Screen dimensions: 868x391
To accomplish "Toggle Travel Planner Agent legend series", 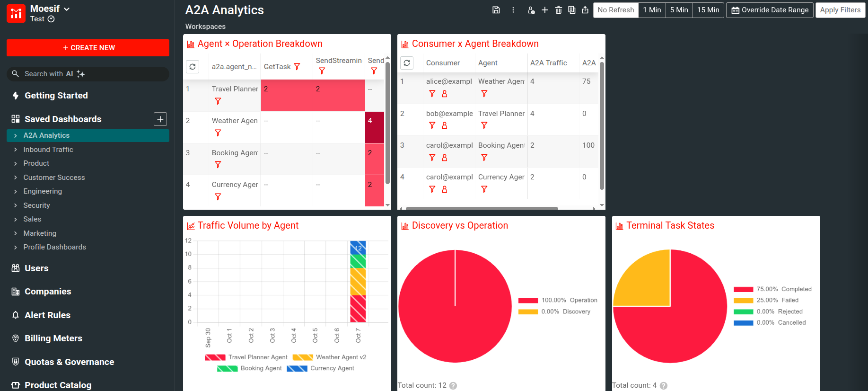I will pos(246,357).
